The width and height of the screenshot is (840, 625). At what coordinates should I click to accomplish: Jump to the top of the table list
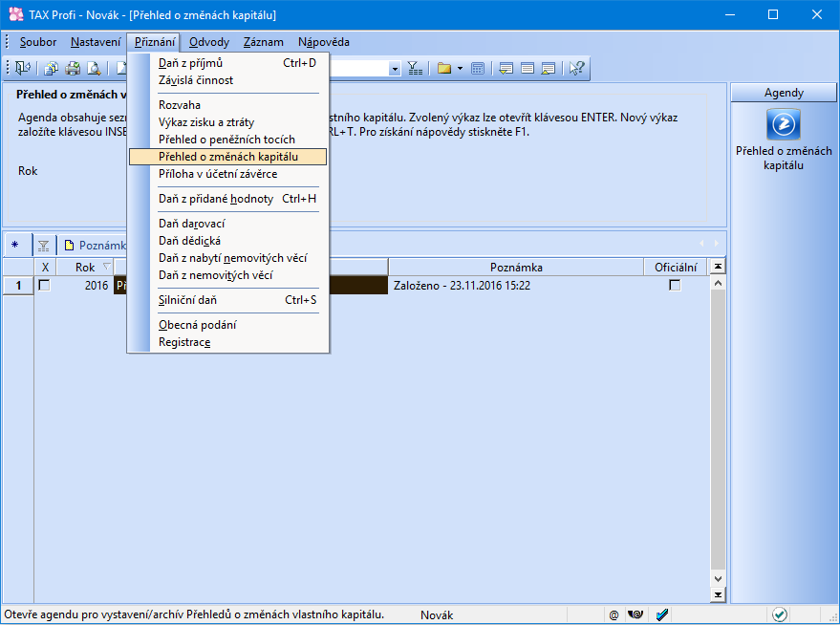coord(718,267)
